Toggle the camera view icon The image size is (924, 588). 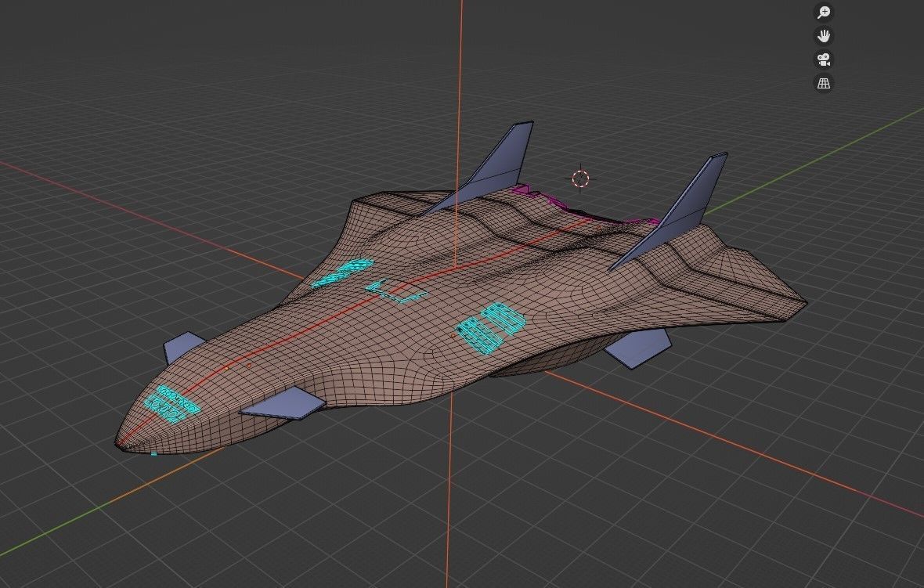tap(824, 60)
